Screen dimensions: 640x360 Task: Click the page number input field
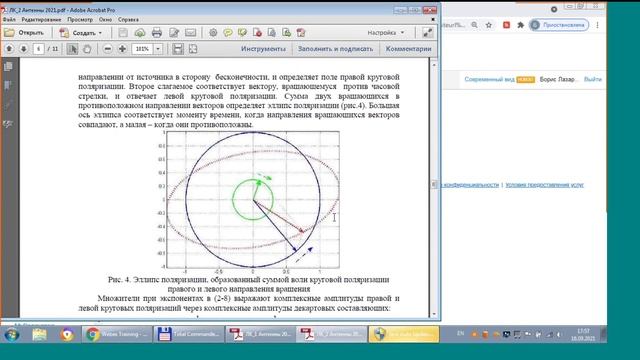click(38, 49)
